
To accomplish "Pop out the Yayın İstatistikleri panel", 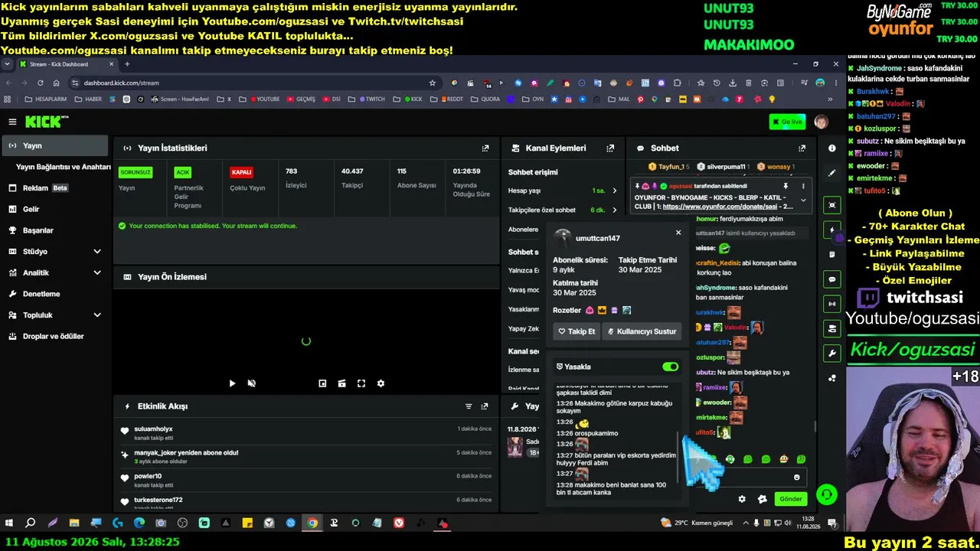I will coord(485,148).
